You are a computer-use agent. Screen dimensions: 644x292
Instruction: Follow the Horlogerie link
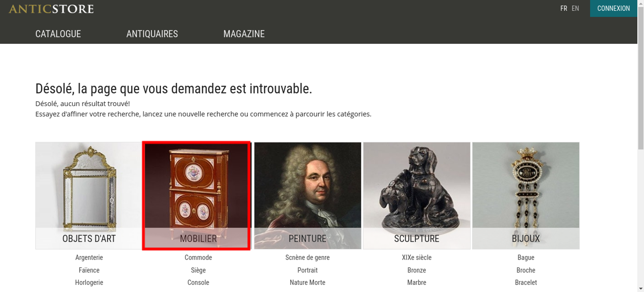pos(89,282)
